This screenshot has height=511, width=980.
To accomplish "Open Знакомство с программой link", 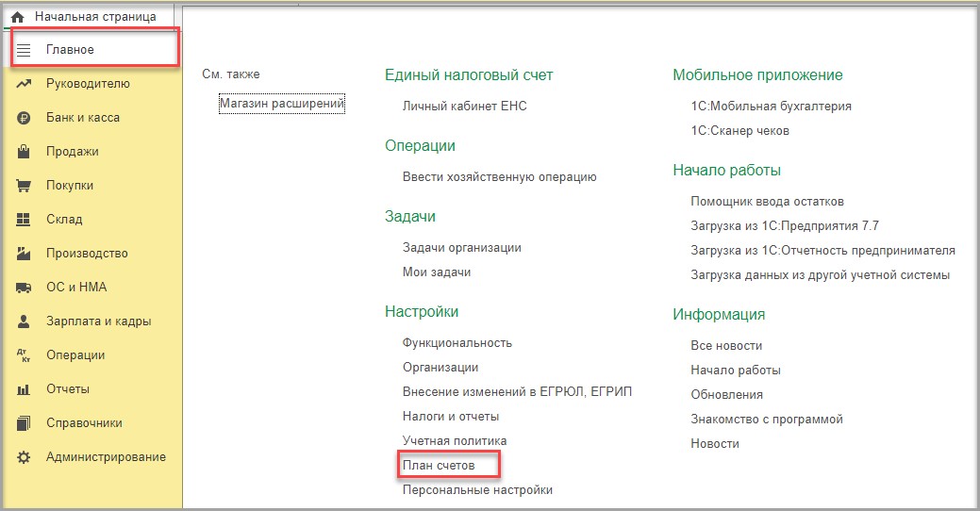I will 767,420.
